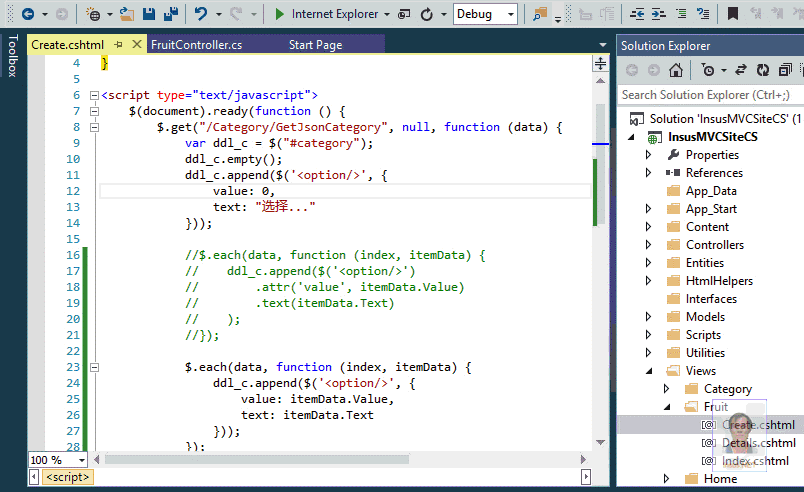Select Index.cshtml in the Fruit folder

click(x=755, y=461)
